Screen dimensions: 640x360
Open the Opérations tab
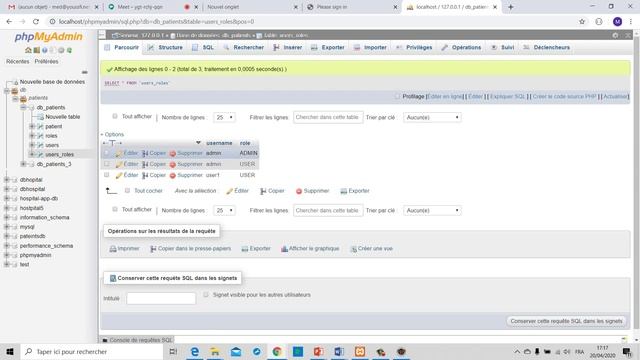[461, 48]
